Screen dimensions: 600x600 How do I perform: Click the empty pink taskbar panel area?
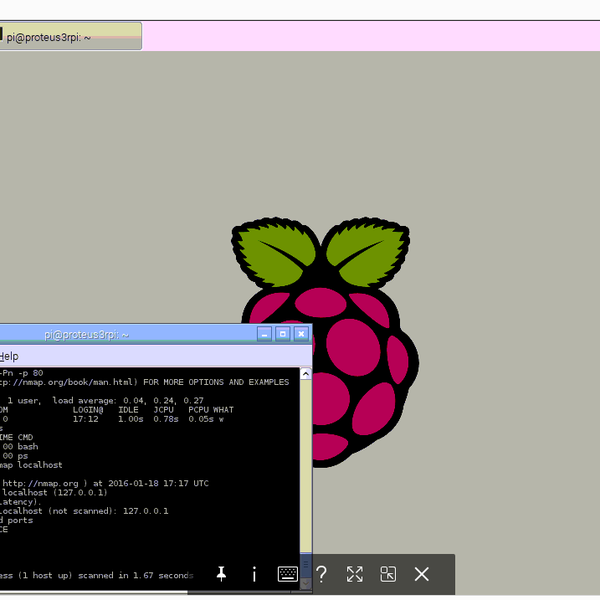pos(370,37)
